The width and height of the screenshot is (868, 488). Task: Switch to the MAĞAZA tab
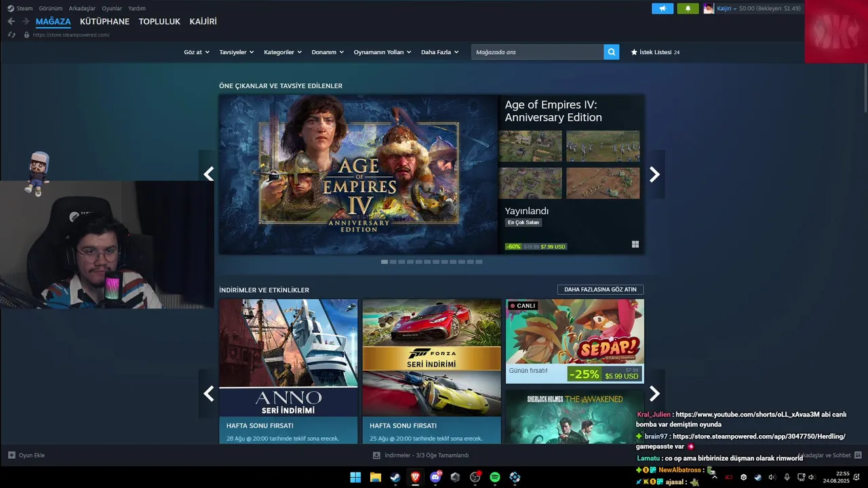53,22
